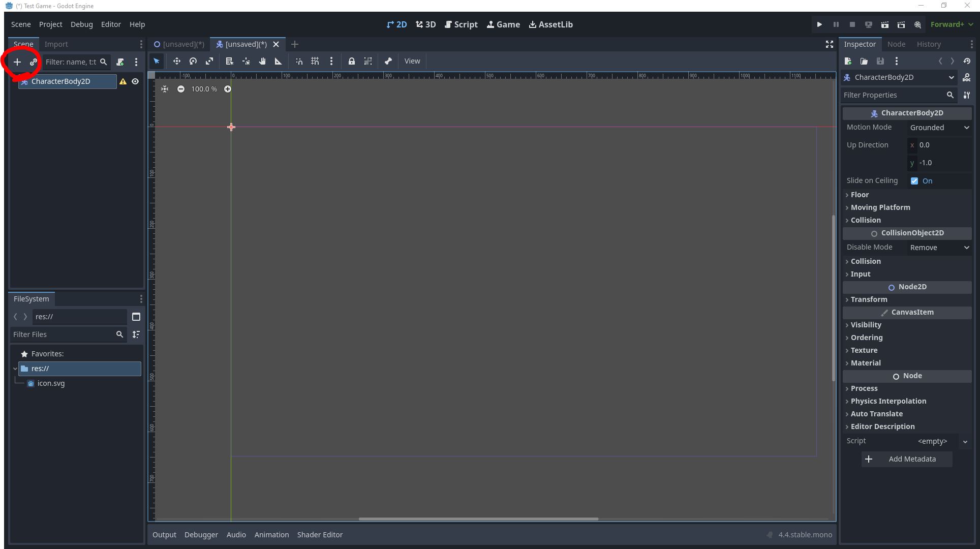Image resolution: width=980 pixels, height=549 pixels.
Task: Open the View menu button
Action: 412,61
